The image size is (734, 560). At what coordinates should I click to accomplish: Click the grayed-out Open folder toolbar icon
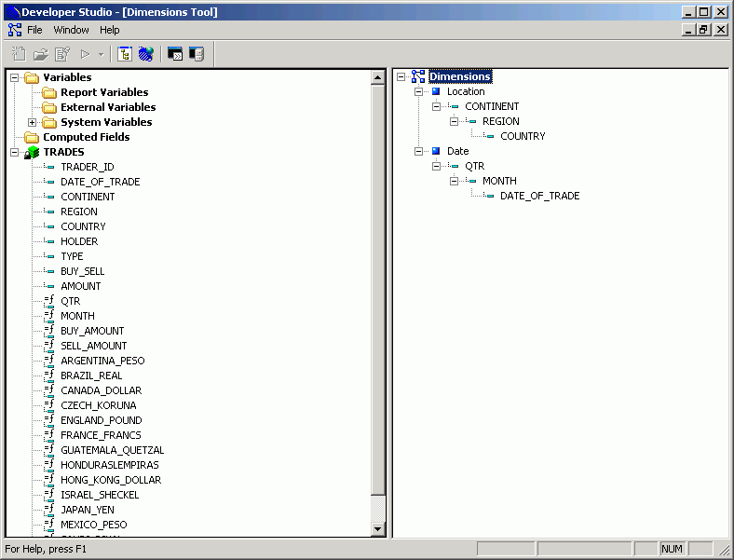[x=41, y=54]
